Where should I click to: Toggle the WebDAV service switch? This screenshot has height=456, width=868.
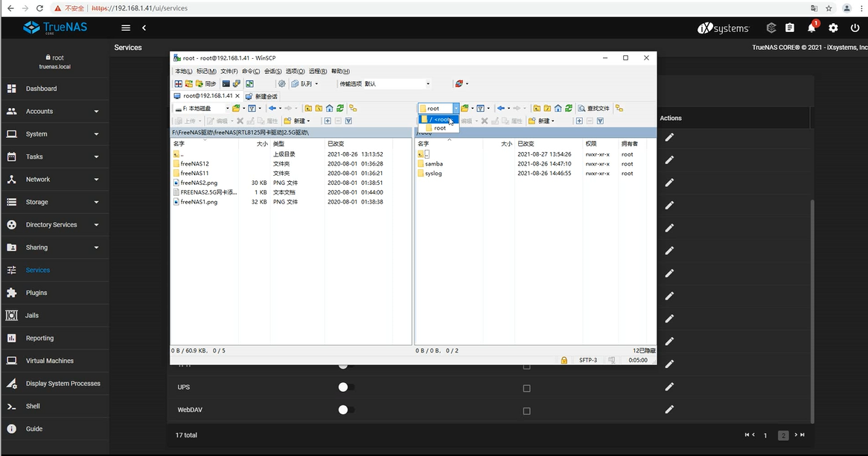click(x=345, y=410)
